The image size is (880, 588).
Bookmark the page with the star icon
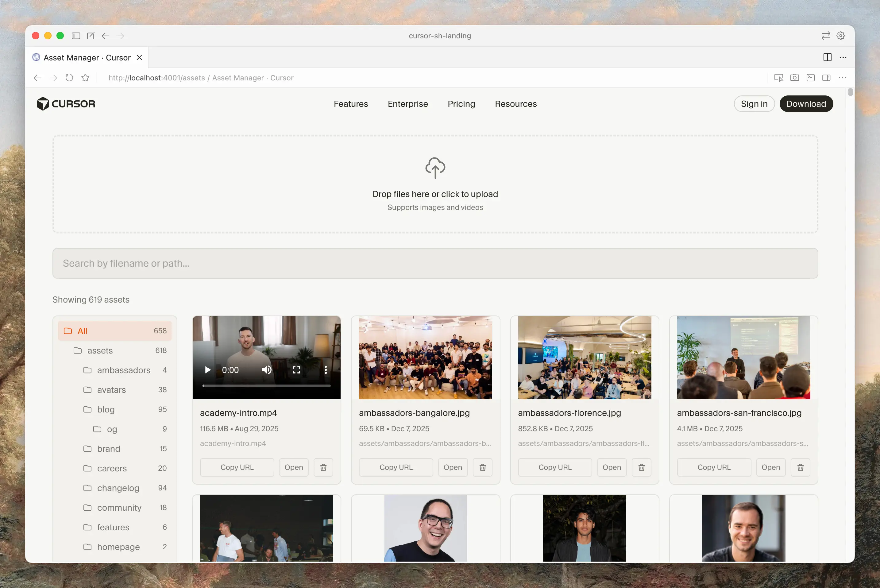86,78
